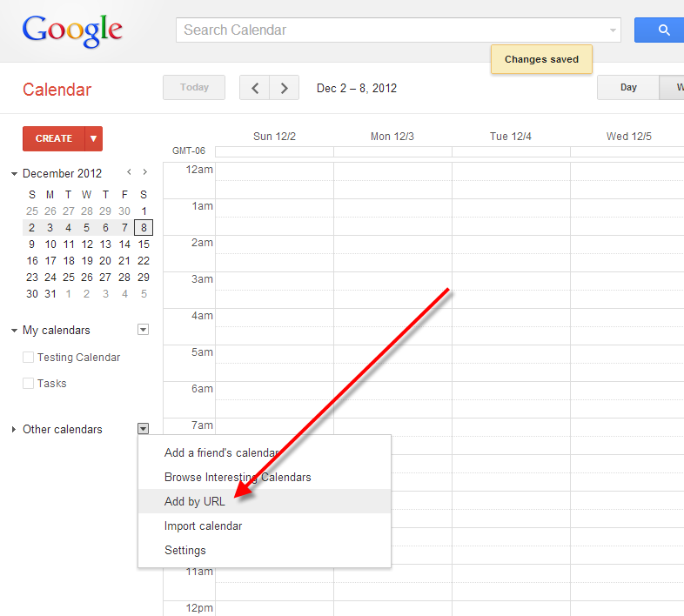The width and height of the screenshot is (684, 616).
Task: Open the Create button dropdown arrow
Action: tap(94, 138)
